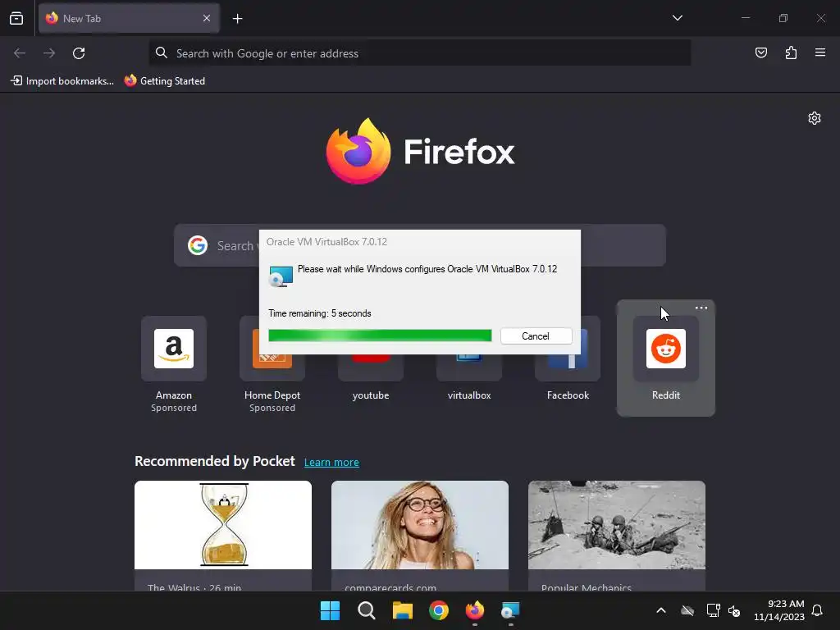Cancel the VirtualBox configuration dialog

[x=536, y=336]
